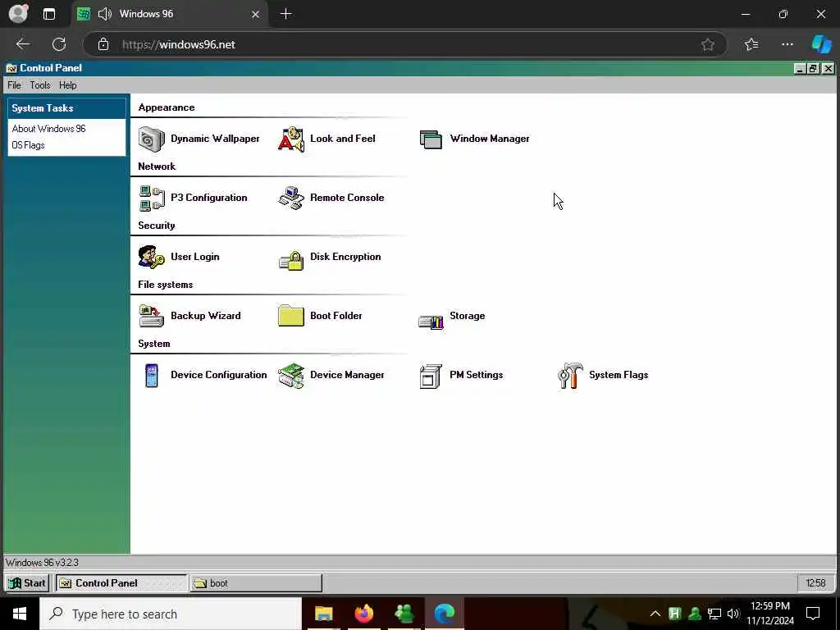Open the Dynamic Wallpaper settings icon

click(151, 139)
